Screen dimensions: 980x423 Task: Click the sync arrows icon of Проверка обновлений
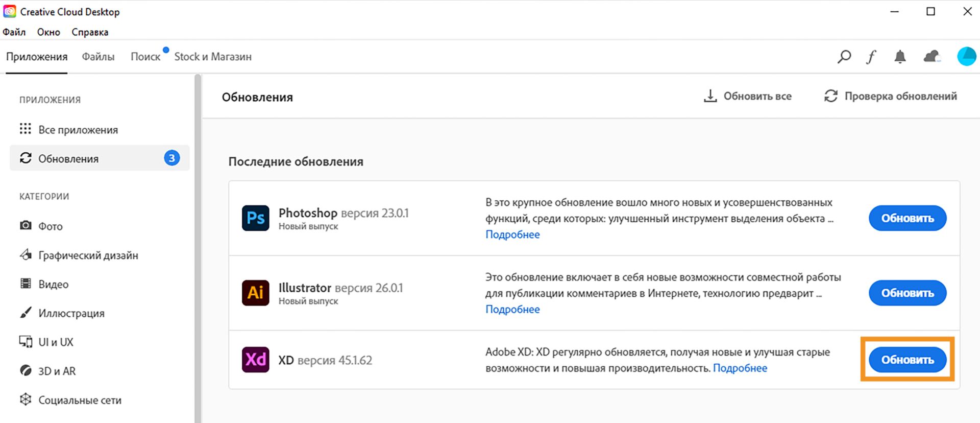(831, 96)
